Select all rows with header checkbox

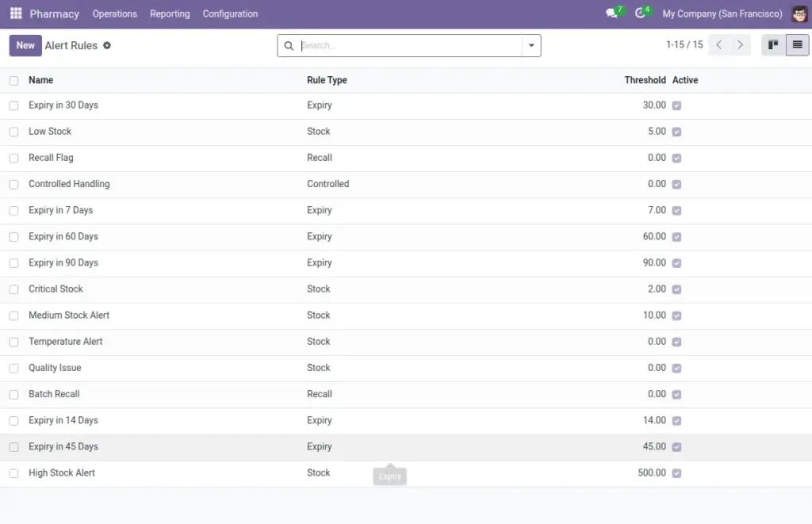pyautogui.click(x=14, y=81)
